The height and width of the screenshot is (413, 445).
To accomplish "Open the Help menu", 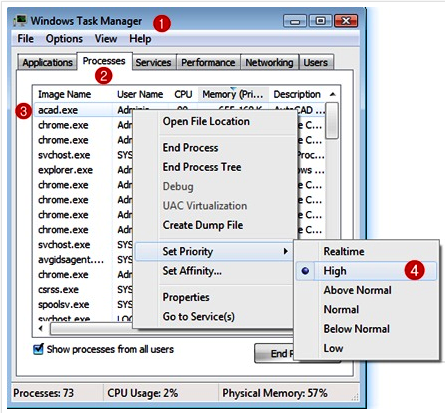I will pos(140,39).
